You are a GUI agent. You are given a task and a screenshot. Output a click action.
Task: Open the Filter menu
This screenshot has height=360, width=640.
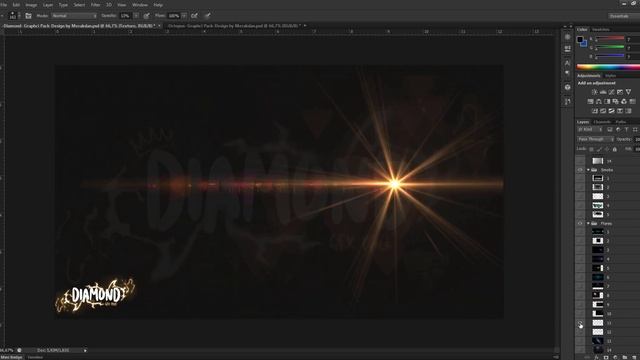tap(96, 5)
